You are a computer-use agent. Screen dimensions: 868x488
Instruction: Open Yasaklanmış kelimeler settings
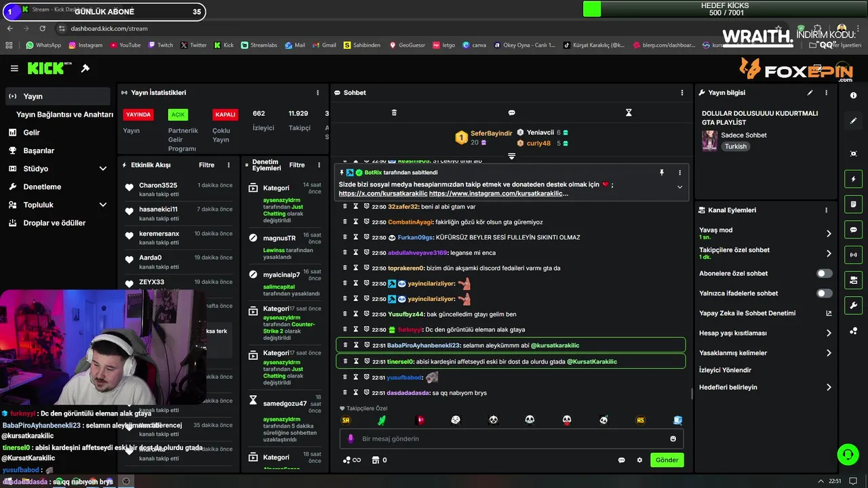tap(765, 353)
